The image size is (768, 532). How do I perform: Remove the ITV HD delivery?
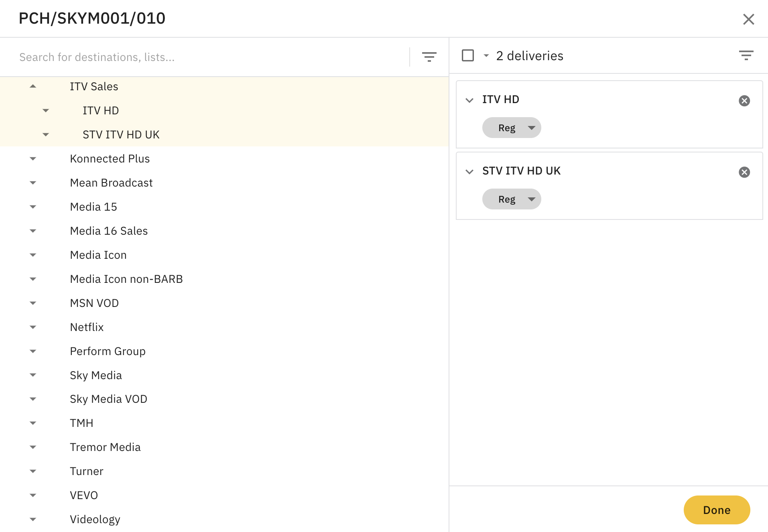744,101
